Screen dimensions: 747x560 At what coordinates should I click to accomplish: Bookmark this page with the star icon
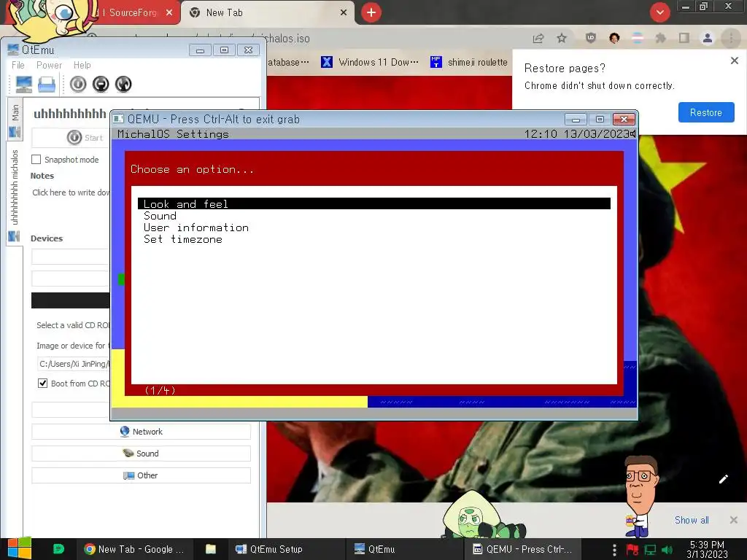562,39
